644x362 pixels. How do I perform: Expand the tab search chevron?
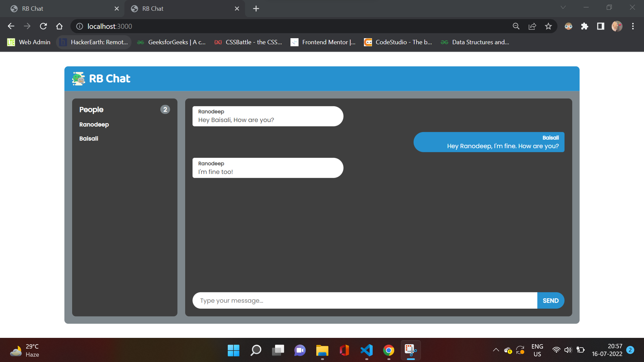563,7
